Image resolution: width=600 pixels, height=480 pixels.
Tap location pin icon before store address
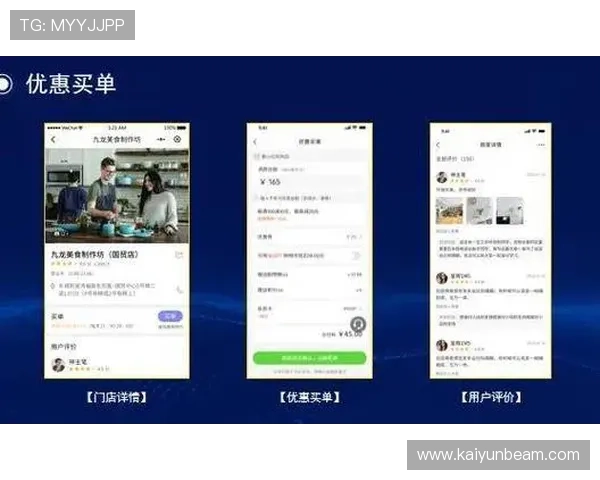coord(53,286)
